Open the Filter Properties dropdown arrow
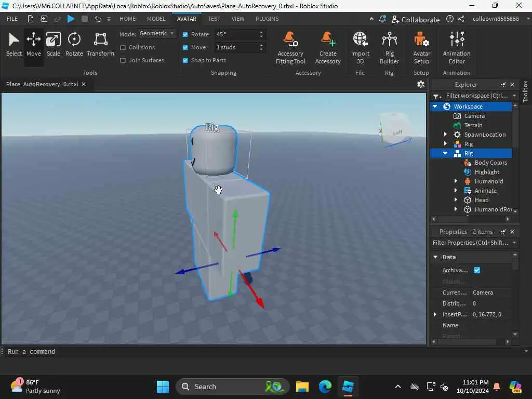This screenshot has height=399, width=532. click(514, 243)
